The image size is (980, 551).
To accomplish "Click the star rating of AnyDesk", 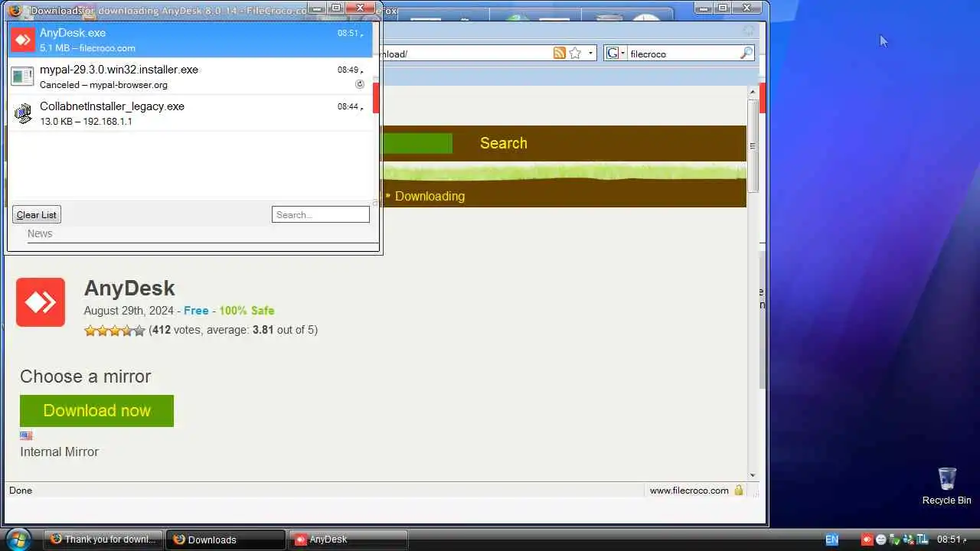I will pyautogui.click(x=114, y=331).
